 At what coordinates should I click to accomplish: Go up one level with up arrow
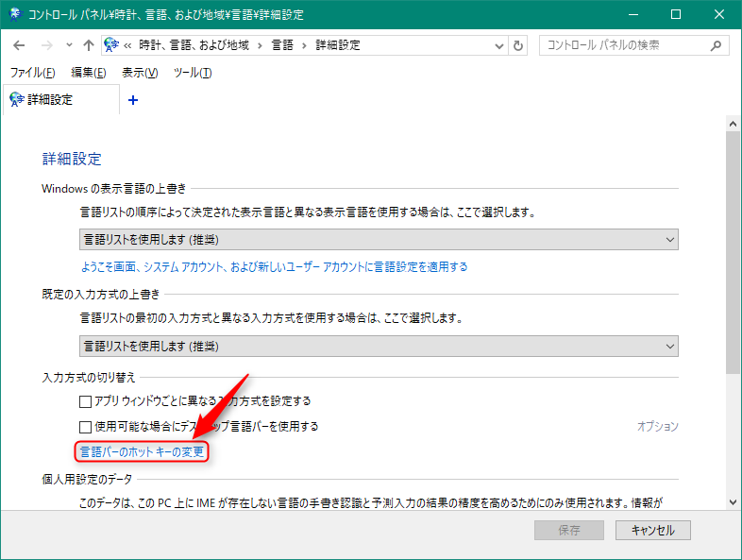[89, 45]
